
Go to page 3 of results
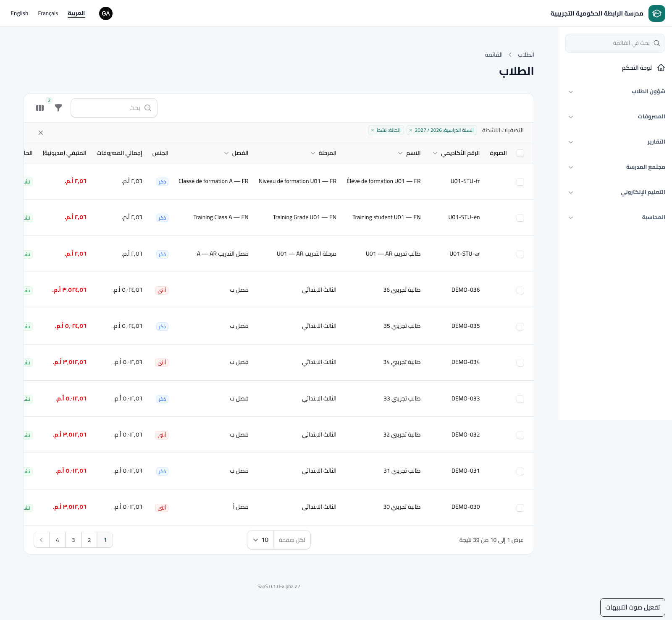pos(73,540)
